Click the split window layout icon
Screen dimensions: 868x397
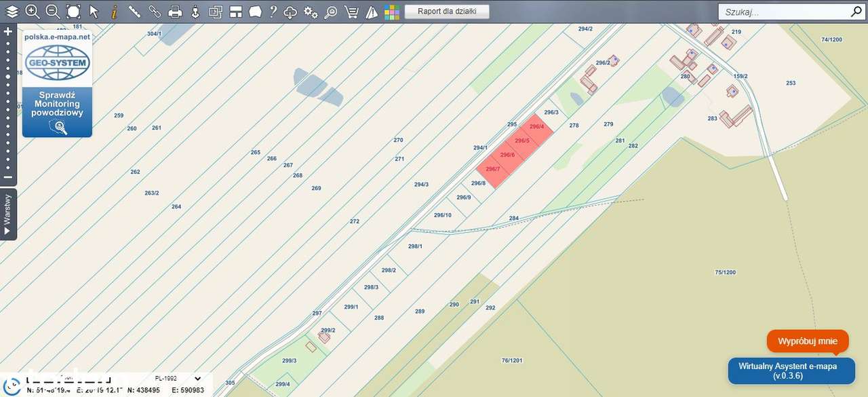click(x=236, y=12)
